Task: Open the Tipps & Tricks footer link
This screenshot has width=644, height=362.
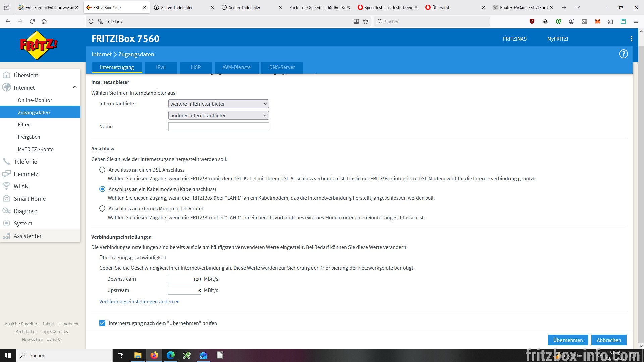Action: 55,331
